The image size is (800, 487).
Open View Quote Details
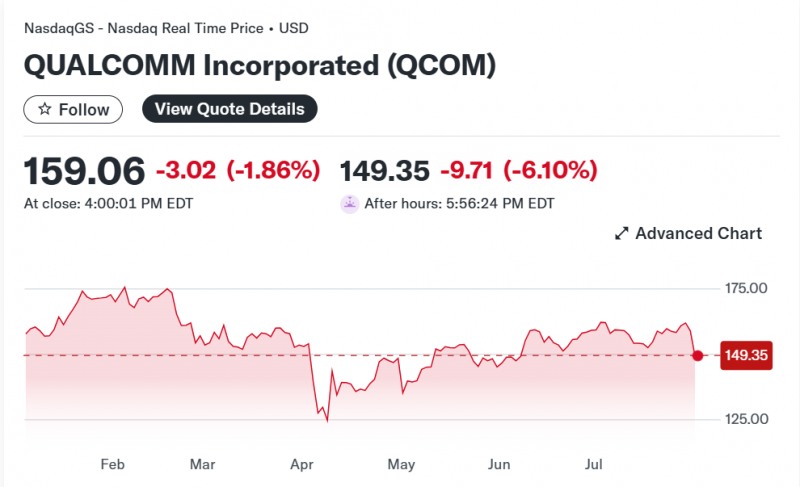(x=229, y=109)
